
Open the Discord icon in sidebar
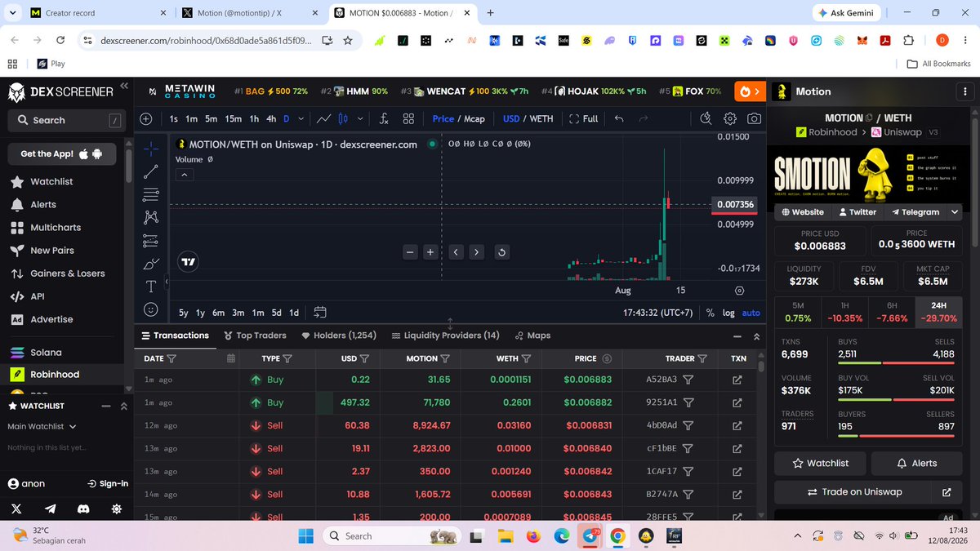pyautogui.click(x=82, y=509)
